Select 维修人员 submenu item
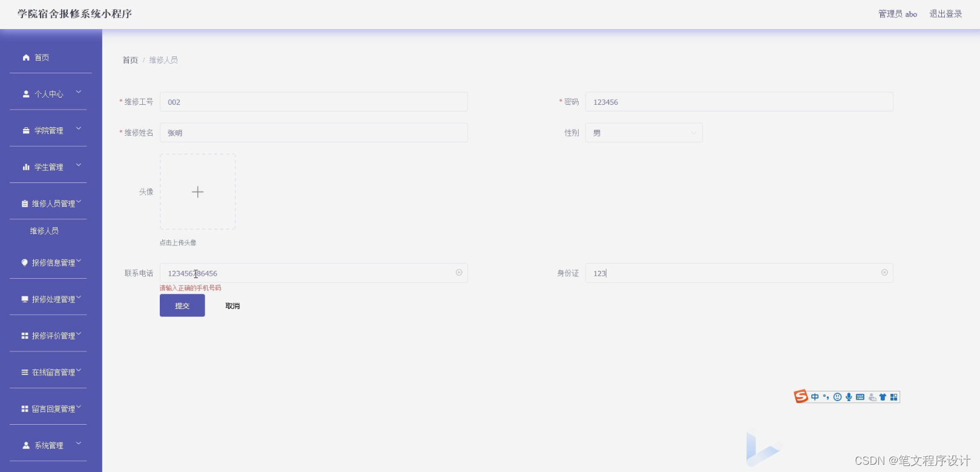 point(44,231)
